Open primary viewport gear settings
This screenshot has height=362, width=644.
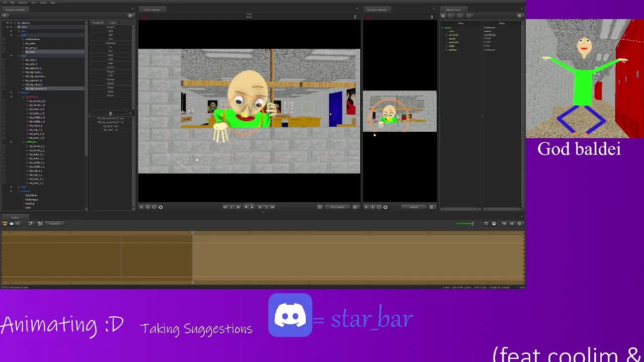click(355, 207)
